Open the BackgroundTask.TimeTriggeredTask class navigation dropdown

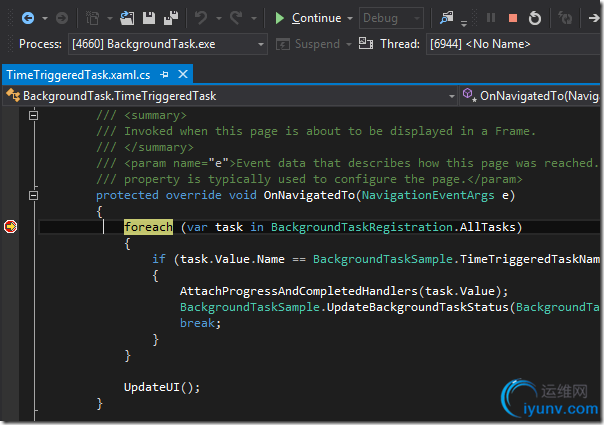230,96
